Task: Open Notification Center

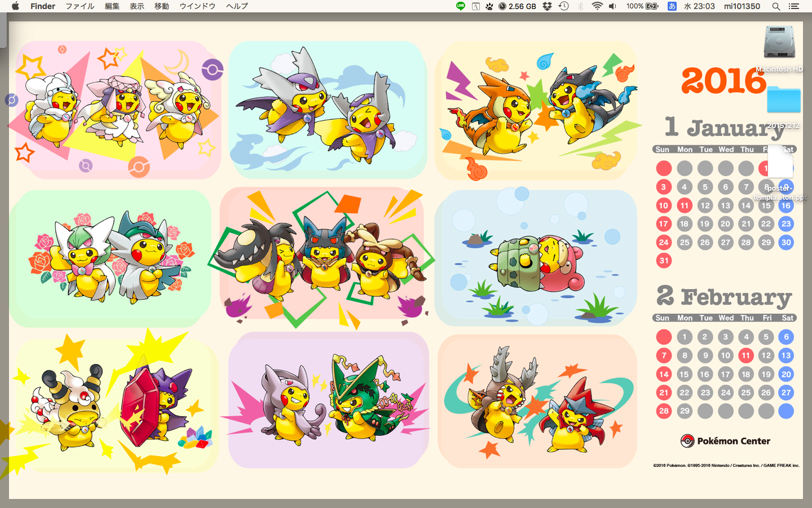Action: coord(794,6)
